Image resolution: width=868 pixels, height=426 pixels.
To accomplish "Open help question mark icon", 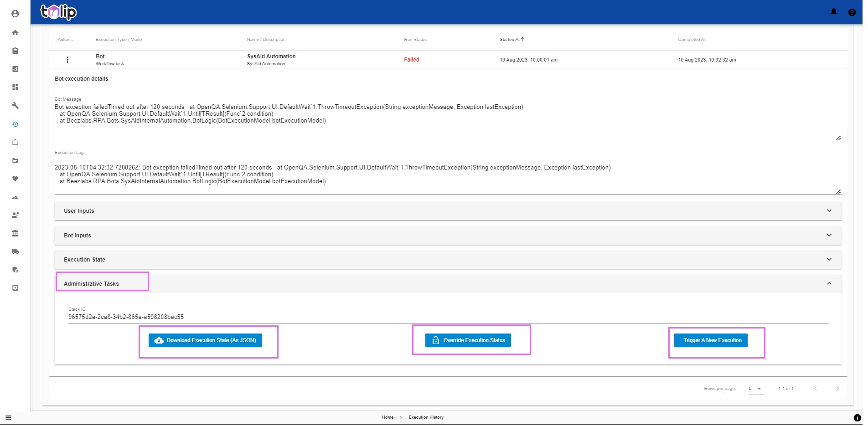I will point(852,12).
